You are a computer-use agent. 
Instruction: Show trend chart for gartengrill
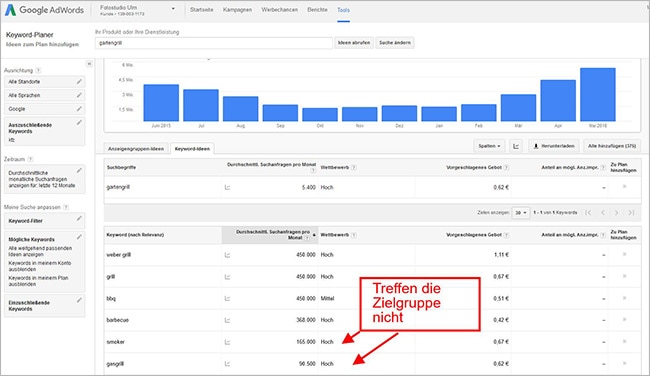pos(227,187)
